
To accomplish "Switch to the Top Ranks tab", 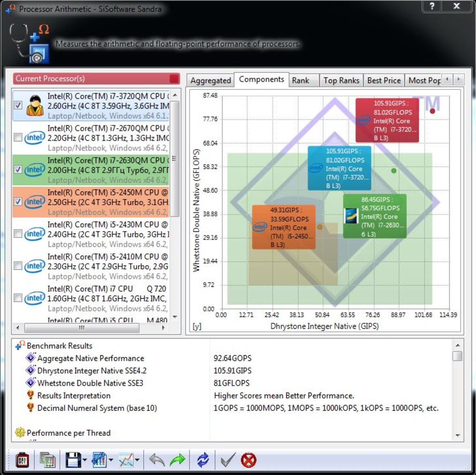I will [x=341, y=81].
